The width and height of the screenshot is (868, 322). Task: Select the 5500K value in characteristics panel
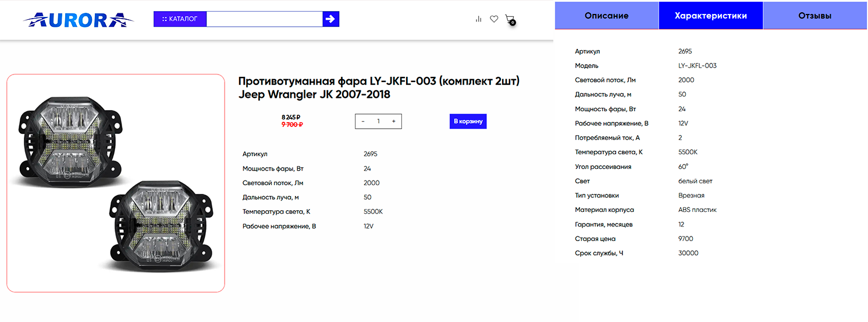pos(688,152)
